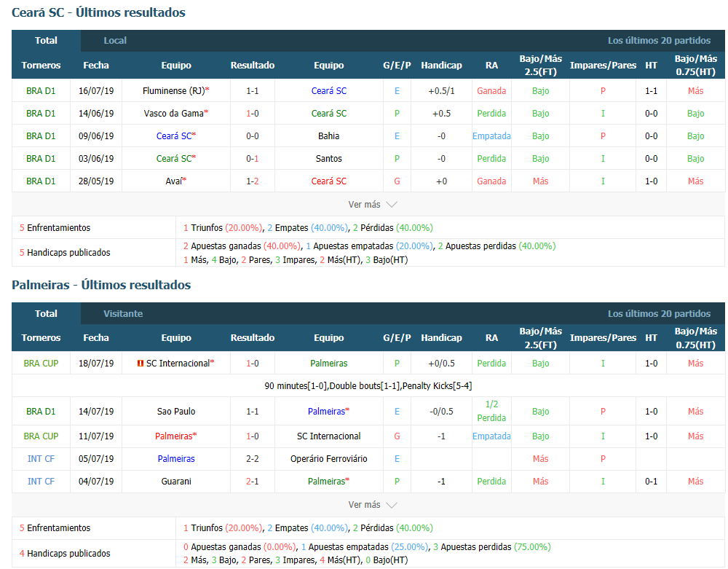Click SC Internacional in the 11/07/19 row
Image resolution: width=728 pixels, height=569 pixels.
(x=329, y=436)
